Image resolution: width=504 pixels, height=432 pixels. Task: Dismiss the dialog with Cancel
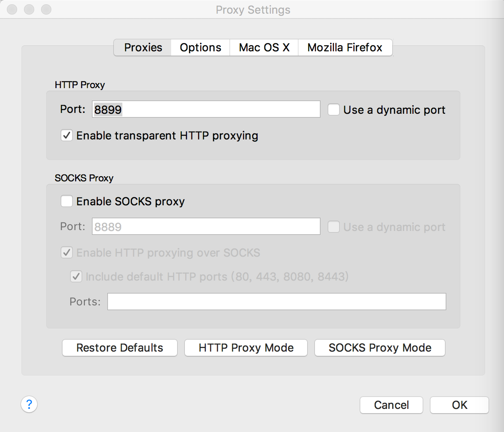coord(391,405)
